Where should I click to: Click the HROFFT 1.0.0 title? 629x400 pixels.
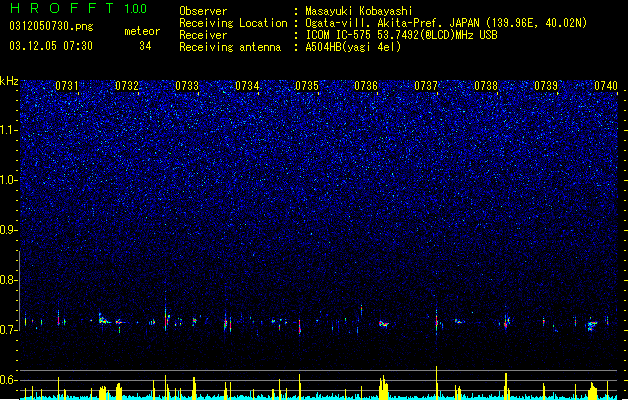coord(78,8)
